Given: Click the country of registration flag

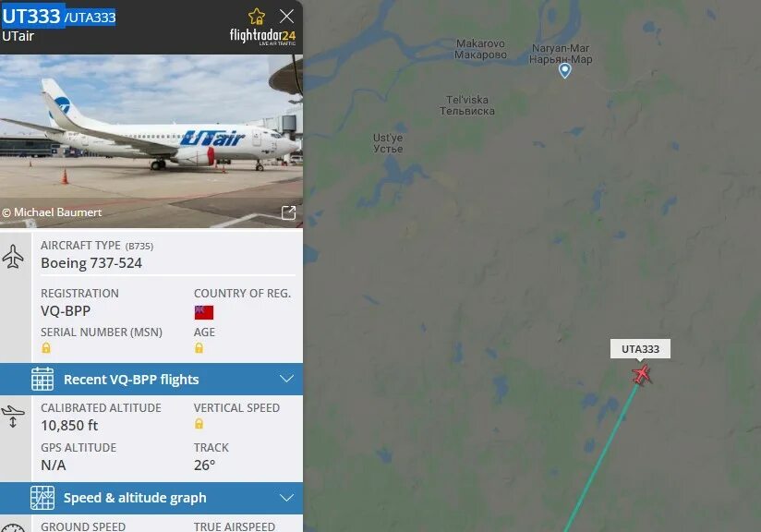Looking at the screenshot, I should (204, 312).
